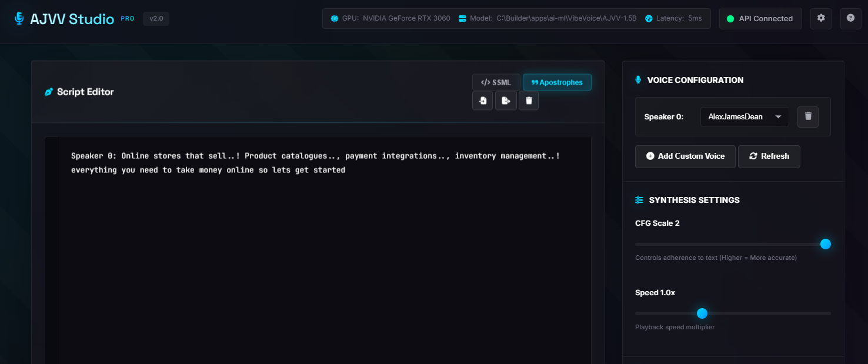
Task: Refresh the available voices list
Action: click(x=769, y=156)
